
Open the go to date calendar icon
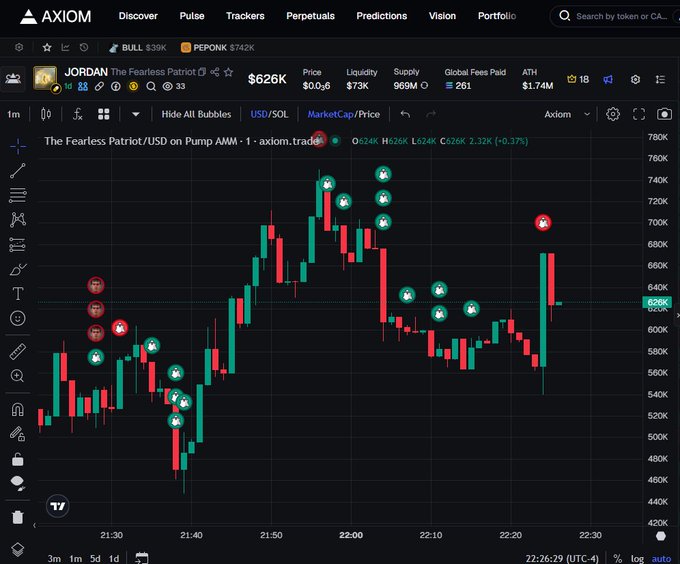pos(142,558)
